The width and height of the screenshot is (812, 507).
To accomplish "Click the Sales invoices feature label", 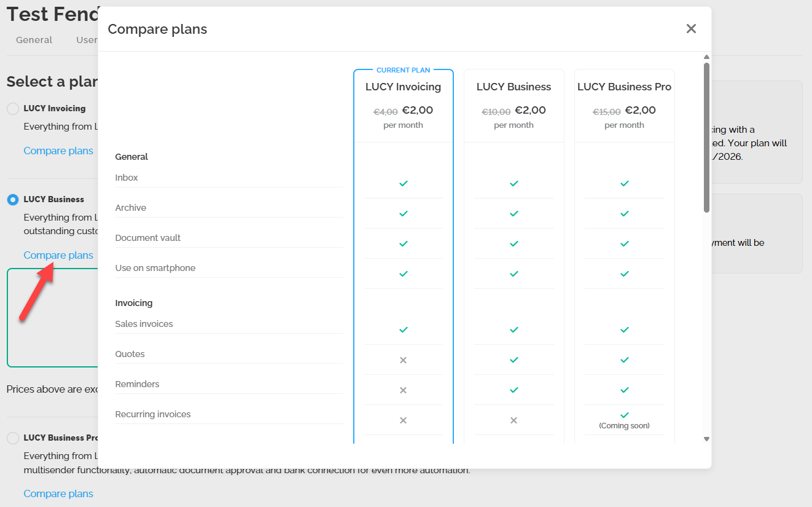I will pos(144,324).
